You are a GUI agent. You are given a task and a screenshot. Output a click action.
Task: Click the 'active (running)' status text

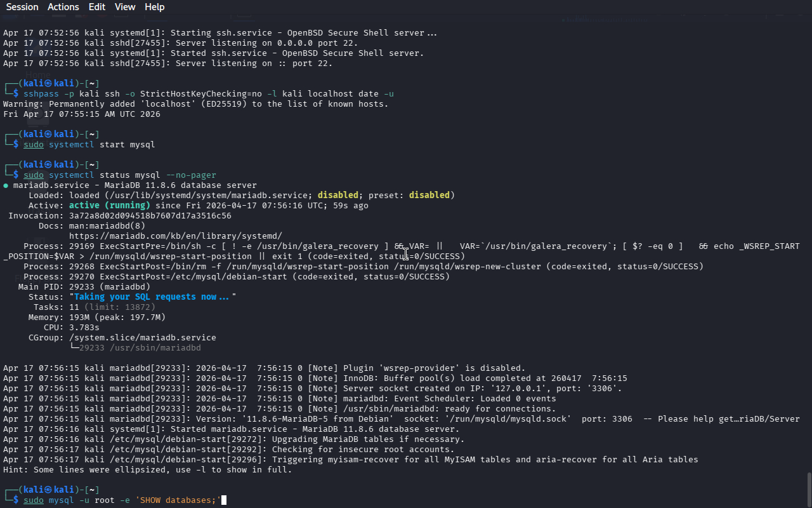(109, 206)
